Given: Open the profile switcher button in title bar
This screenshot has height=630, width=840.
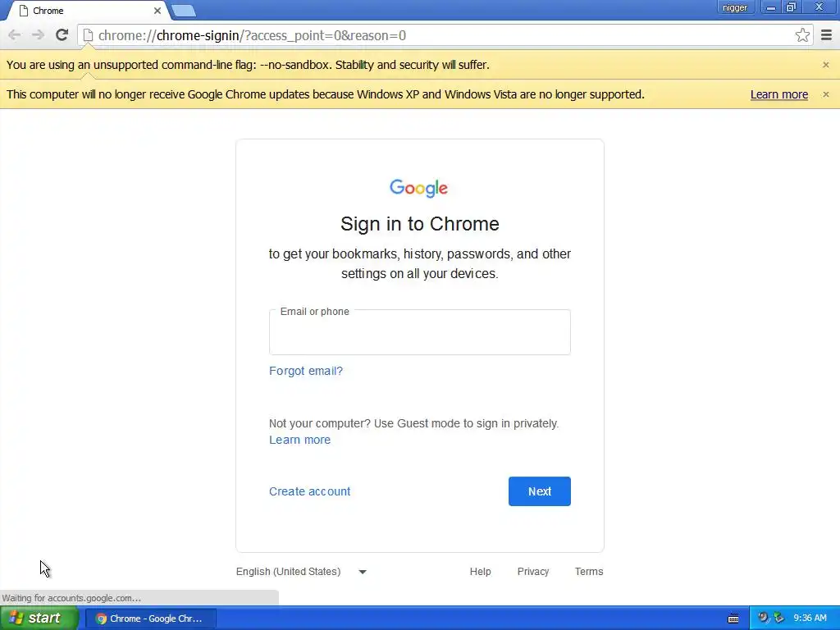Looking at the screenshot, I should tap(734, 7).
